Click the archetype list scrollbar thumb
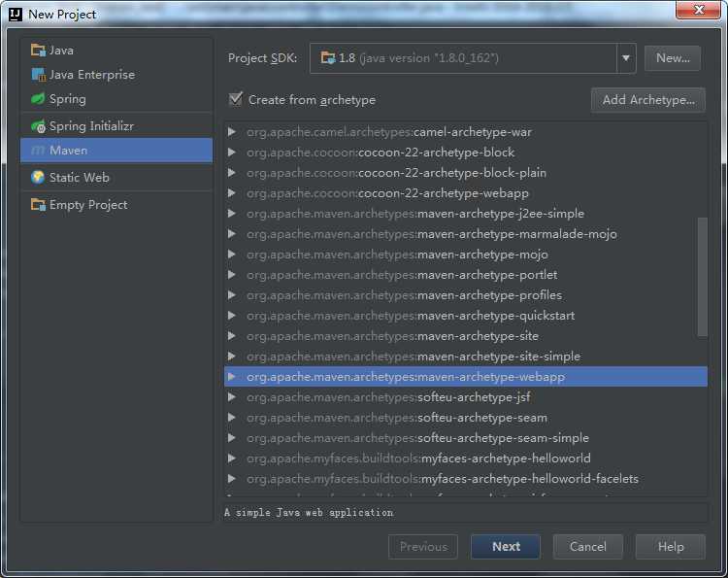This screenshot has height=578, width=728. coord(703,277)
